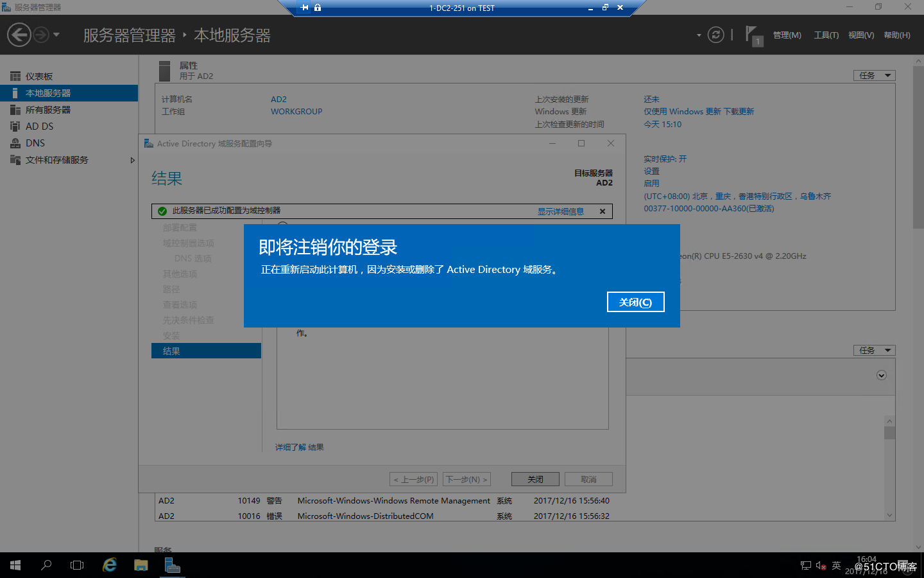Click the wizard 取消 button
Image resolution: width=924 pixels, height=578 pixels.
point(588,480)
